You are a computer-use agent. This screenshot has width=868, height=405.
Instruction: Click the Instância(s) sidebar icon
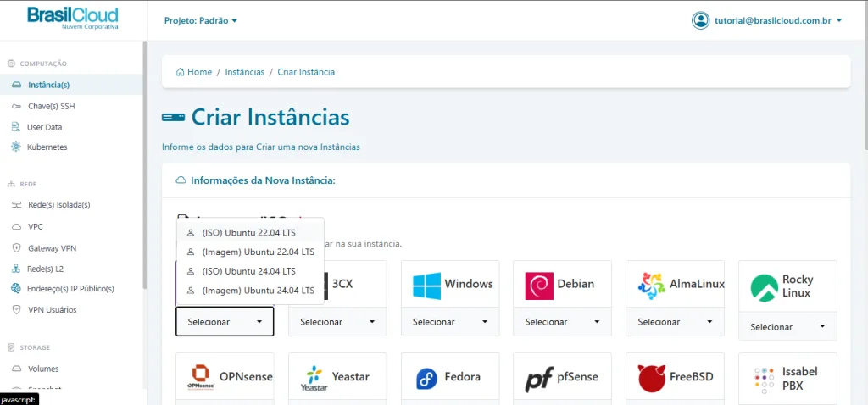click(x=17, y=86)
